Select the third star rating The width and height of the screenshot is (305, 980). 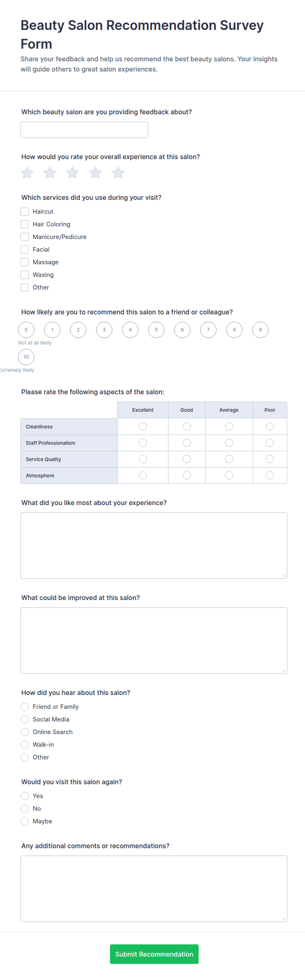pos(72,173)
